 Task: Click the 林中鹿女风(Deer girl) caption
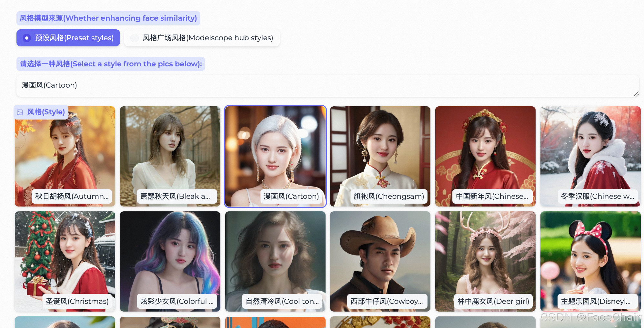(x=493, y=301)
